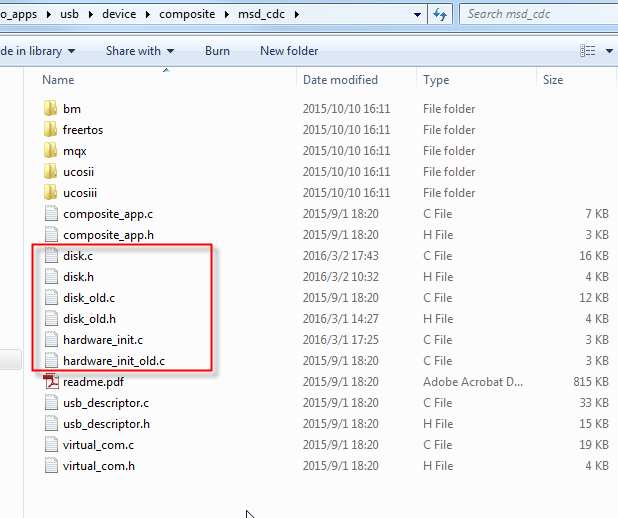Click the 19 KB size of virtual_com.c
The image size is (618, 518).
(594, 445)
